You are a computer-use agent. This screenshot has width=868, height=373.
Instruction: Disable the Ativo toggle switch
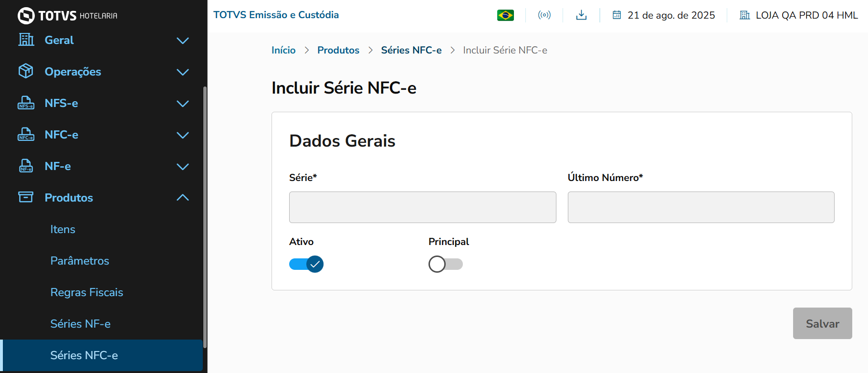[x=306, y=264]
